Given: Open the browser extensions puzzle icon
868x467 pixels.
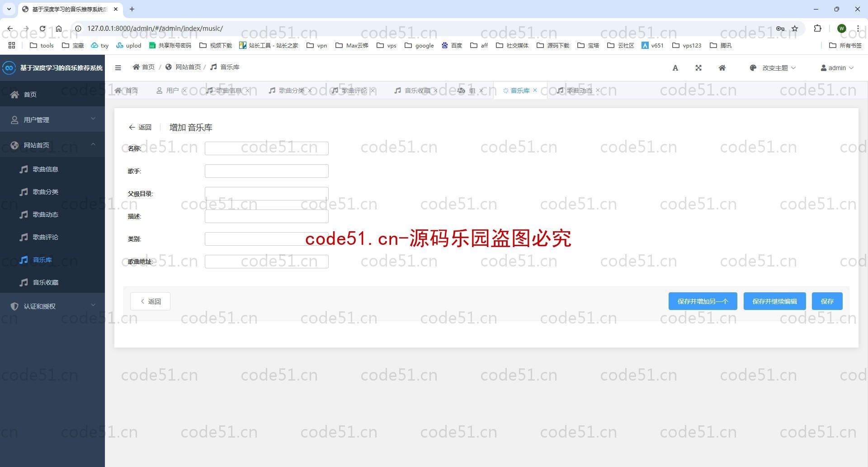Looking at the screenshot, I should pos(817,28).
